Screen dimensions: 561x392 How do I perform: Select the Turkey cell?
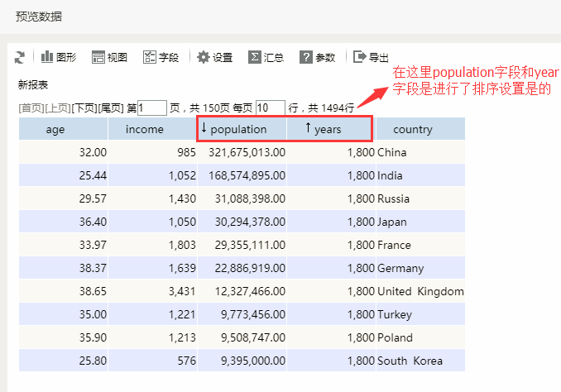(420, 314)
